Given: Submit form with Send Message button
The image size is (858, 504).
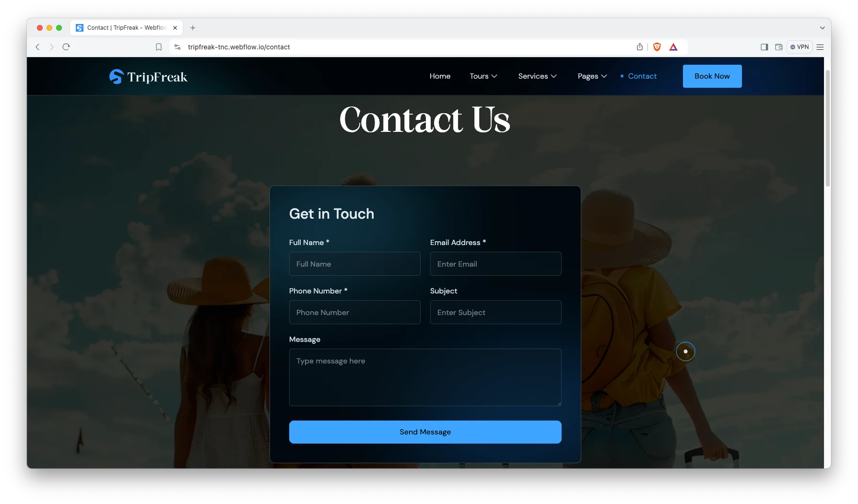Looking at the screenshot, I should pos(425,432).
